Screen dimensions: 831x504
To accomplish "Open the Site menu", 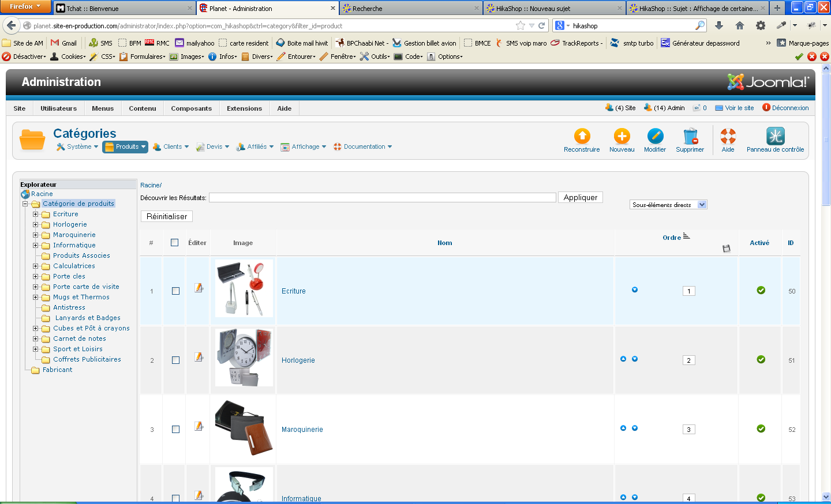I will point(20,108).
